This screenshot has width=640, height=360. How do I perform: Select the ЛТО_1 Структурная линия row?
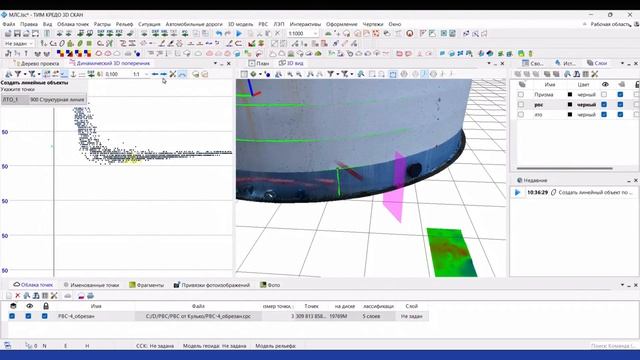coord(44,100)
